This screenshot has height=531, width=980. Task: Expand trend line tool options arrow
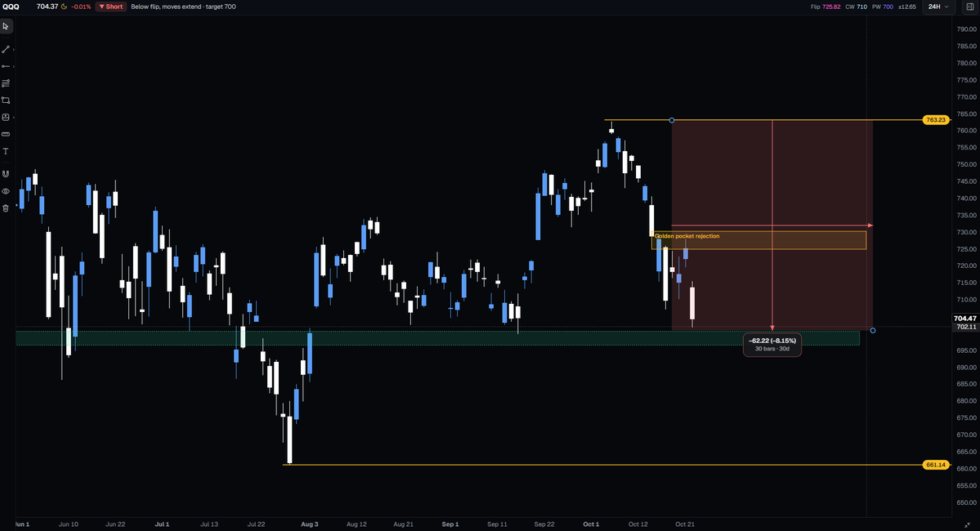click(x=13, y=49)
